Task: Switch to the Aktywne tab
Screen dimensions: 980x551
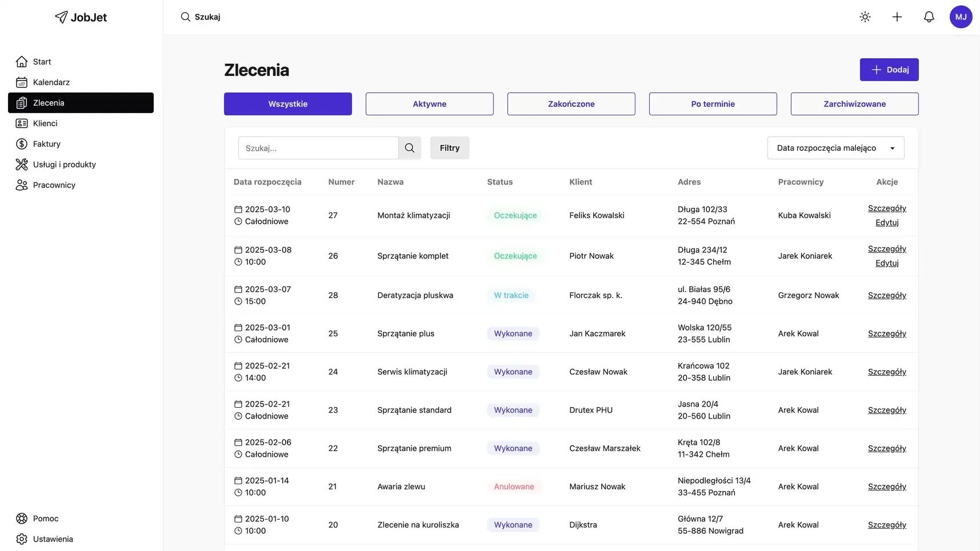Action: tap(430, 104)
